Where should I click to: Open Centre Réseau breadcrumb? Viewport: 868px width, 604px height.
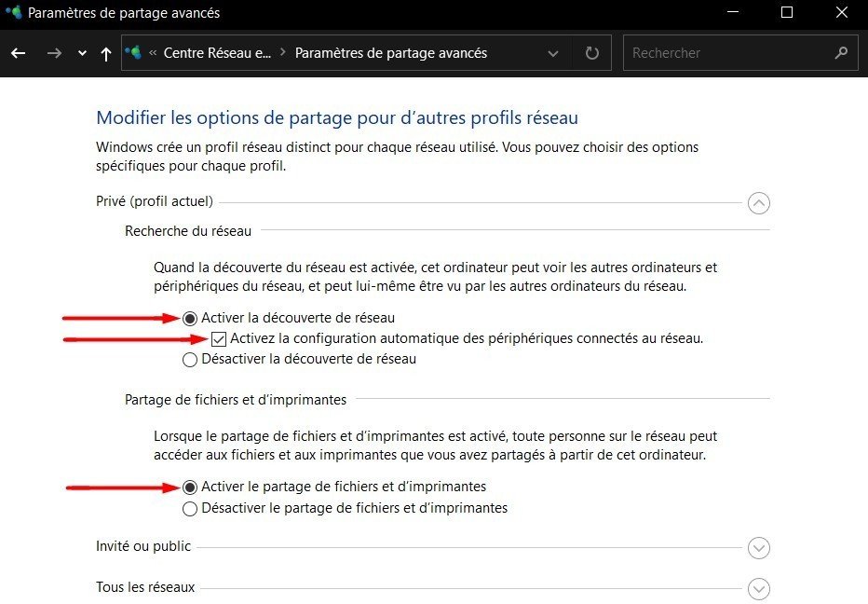pos(217,52)
